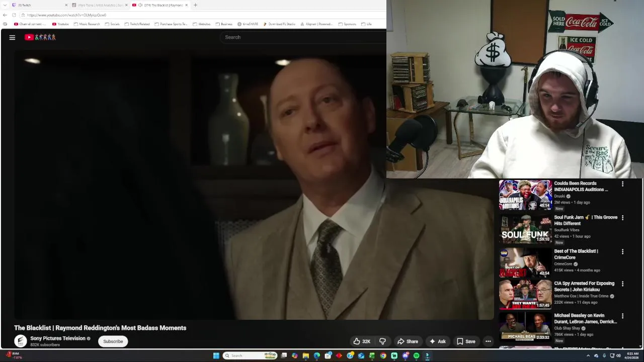Open options menu for CIA Spy Arrested video
644x362 pixels.
tap(622, 284)
